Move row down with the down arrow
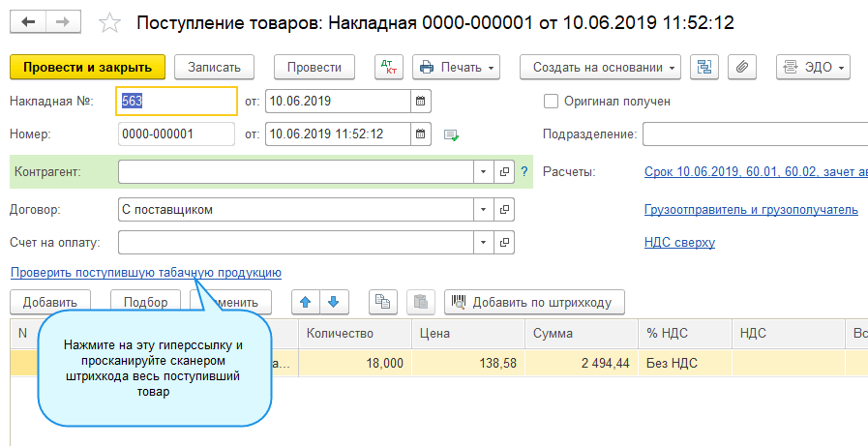This screenshot has height=446, width=868. (333, 302)
